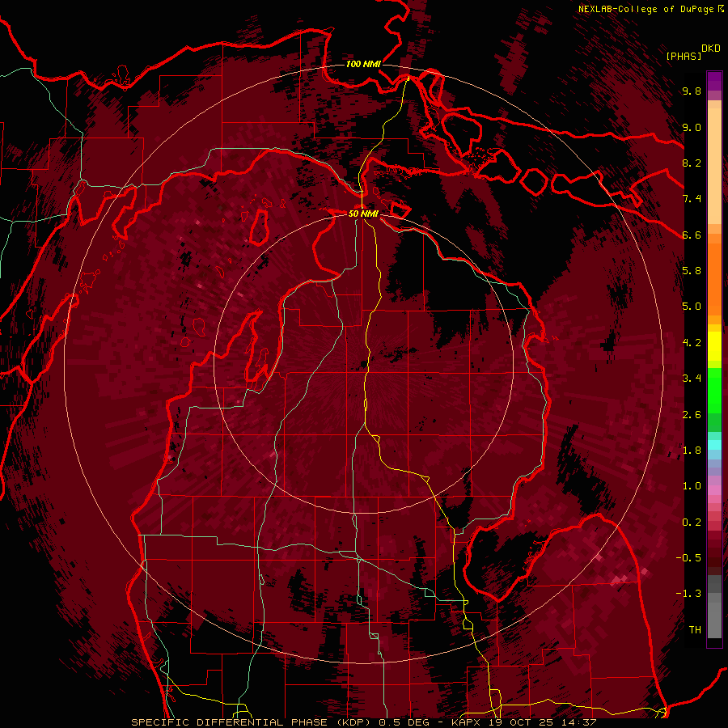
Task: Click the 1.8 value on the color scale
Action: point(692,451)
